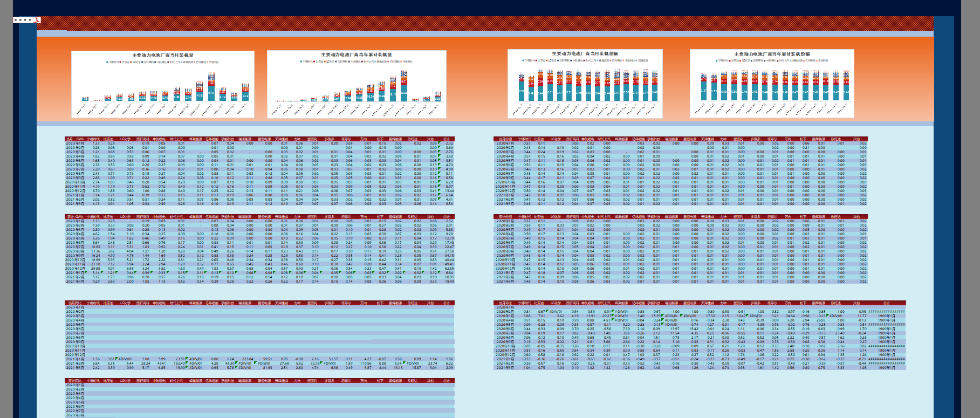Select the '当月同比' header cell
The image size is (980, 418).
tap(75, 303)
